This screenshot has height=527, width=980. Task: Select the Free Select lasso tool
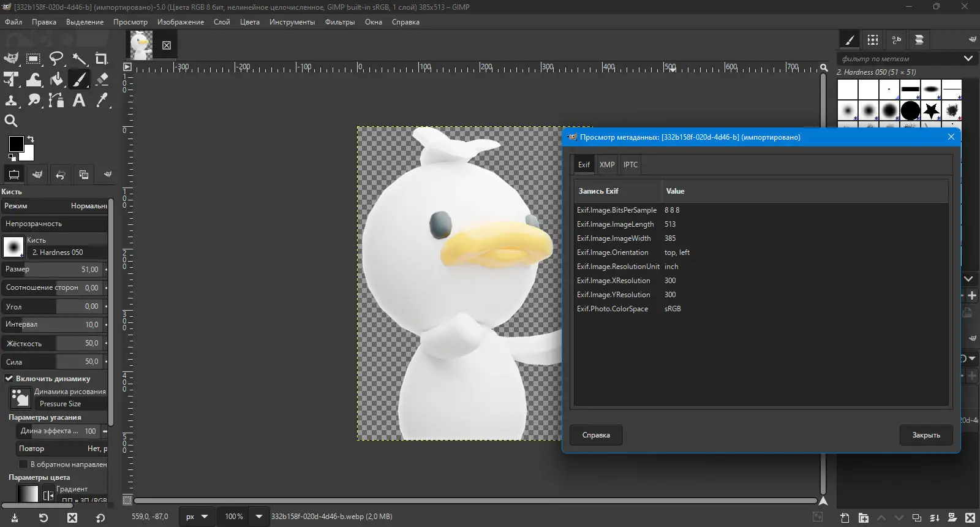(56, 59)
